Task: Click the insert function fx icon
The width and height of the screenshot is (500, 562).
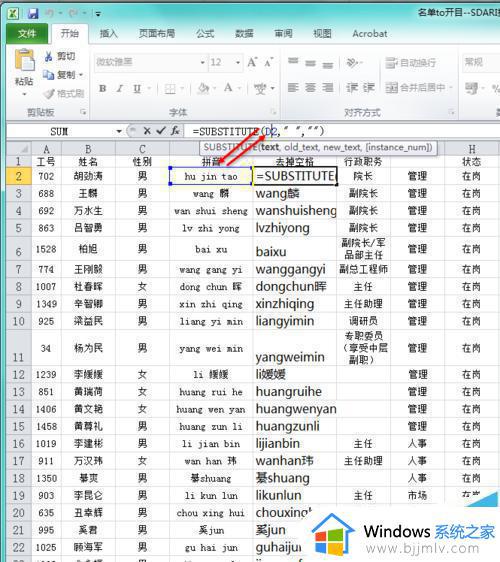Action: (175, 131)
